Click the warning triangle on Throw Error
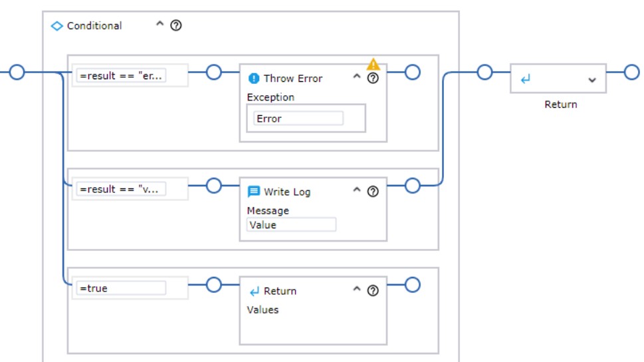Image resolution: width=644 pixels, height=362 pixels. click(x=374, y=64)
